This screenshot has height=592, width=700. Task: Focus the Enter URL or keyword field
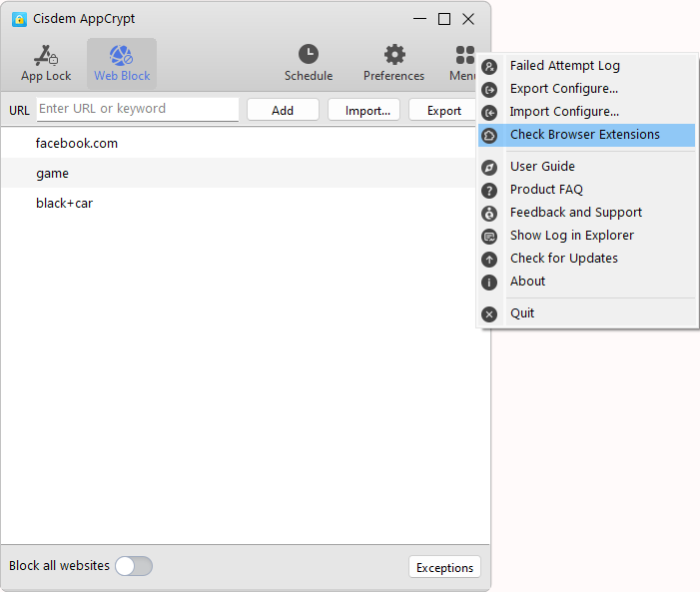138,110
